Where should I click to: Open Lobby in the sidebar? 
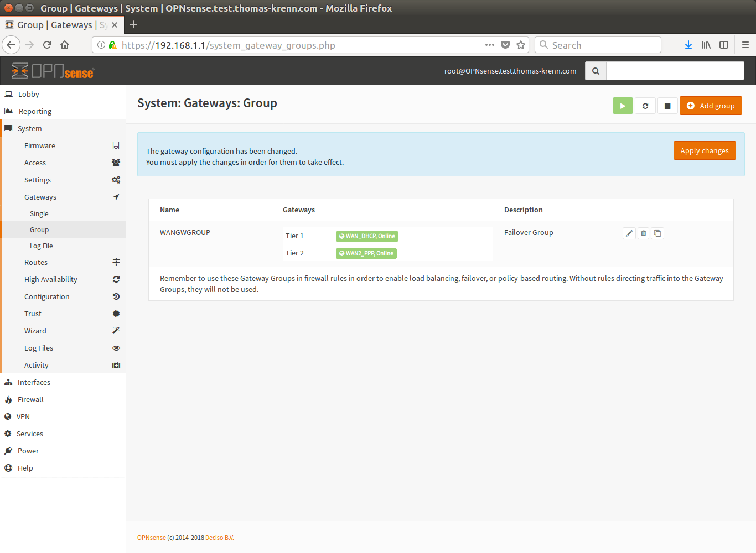coord(63,94)
